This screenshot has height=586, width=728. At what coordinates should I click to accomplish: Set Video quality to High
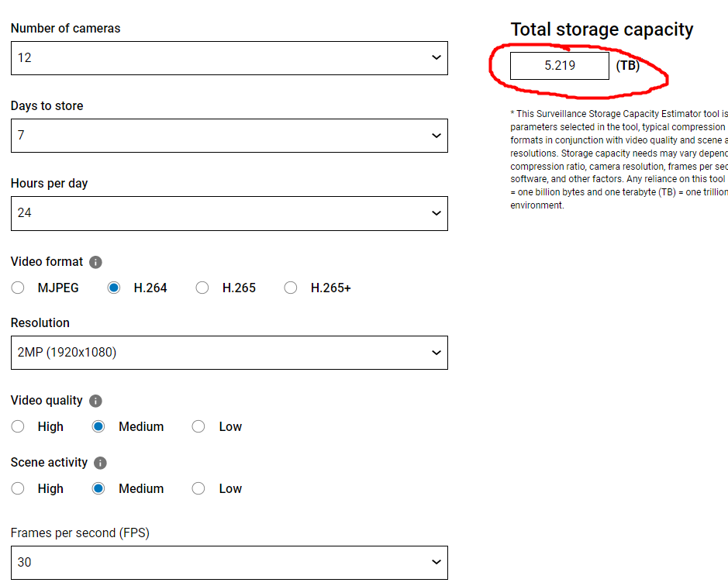[x=18, y=426]
